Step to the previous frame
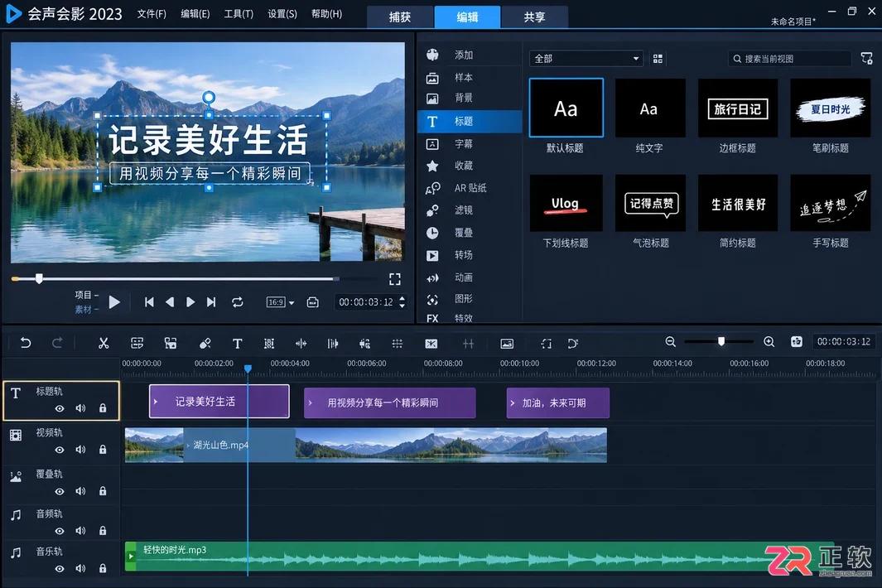Viewport: 882px width, 588px height. click(x=169, y=302)
